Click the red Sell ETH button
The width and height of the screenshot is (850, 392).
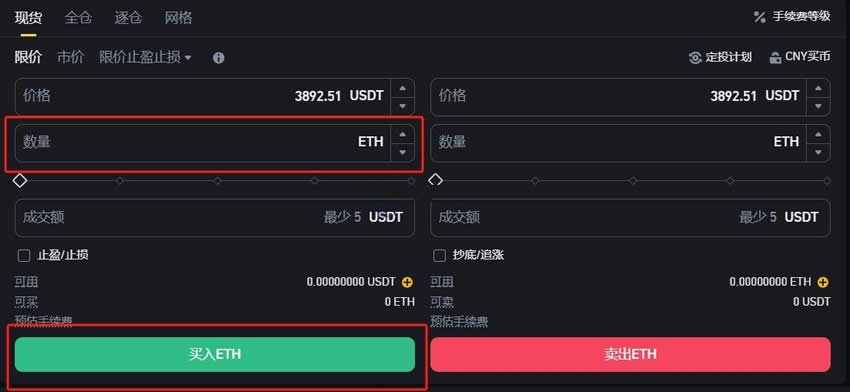pyautogui.click(x=630, y=355)
